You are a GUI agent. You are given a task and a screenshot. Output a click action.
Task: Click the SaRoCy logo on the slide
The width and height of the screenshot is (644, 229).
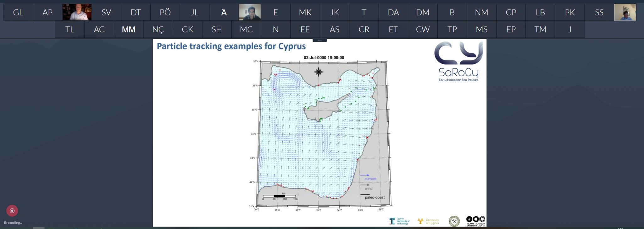(458, 62)
